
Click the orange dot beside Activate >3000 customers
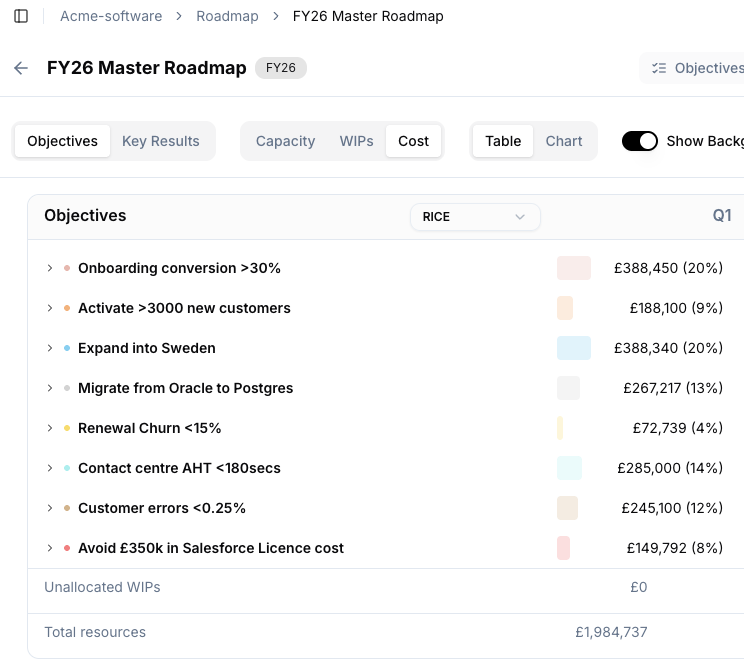pyautogui.click(x=67, y=308)
